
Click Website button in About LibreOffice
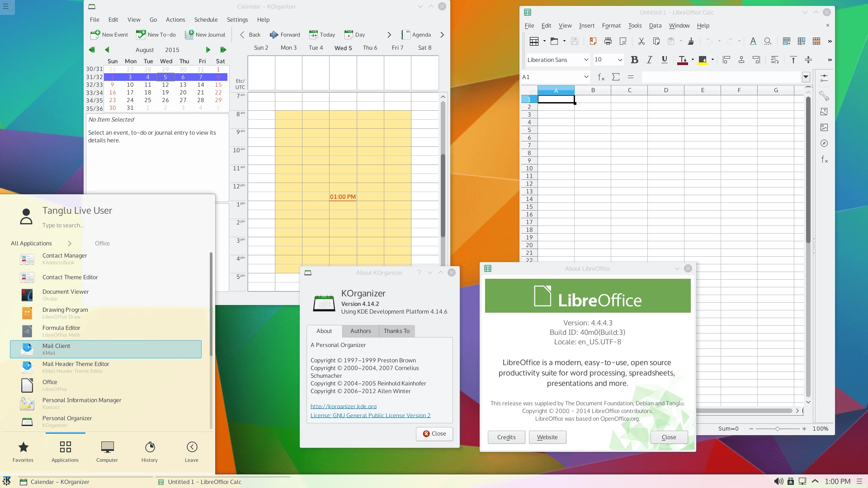(x=547, y=437)
